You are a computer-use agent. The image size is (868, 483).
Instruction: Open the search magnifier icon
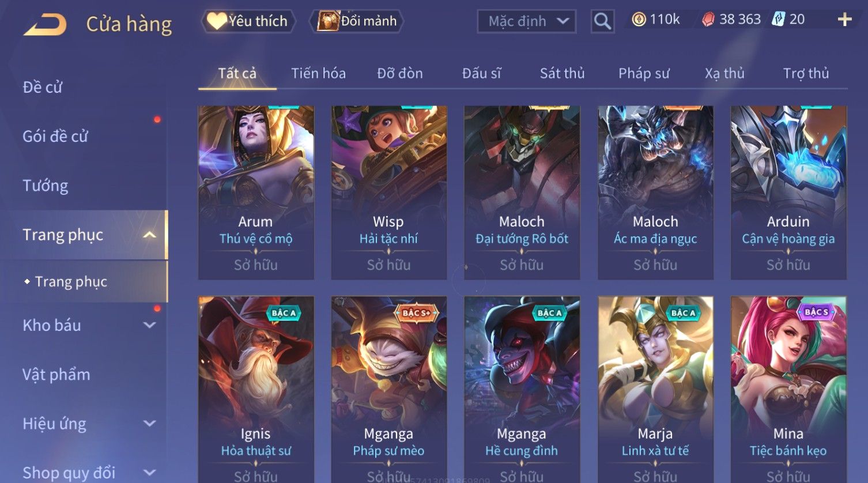pyautogui.click(x=602, y=22)
